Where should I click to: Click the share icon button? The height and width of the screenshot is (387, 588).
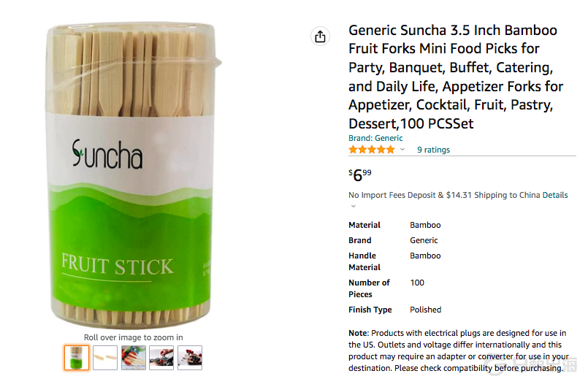click(x=320, y=37)
